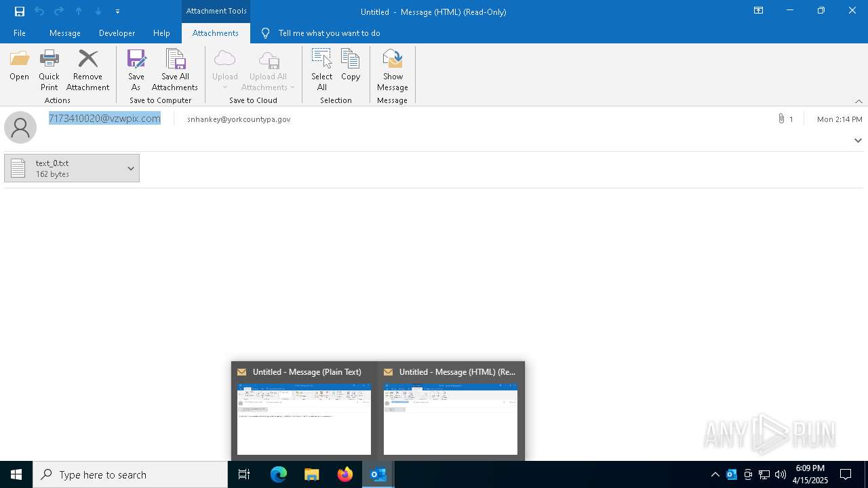The image size is (868, 488).
Task: Open the volume control in tray
Action: pos(780,474)
